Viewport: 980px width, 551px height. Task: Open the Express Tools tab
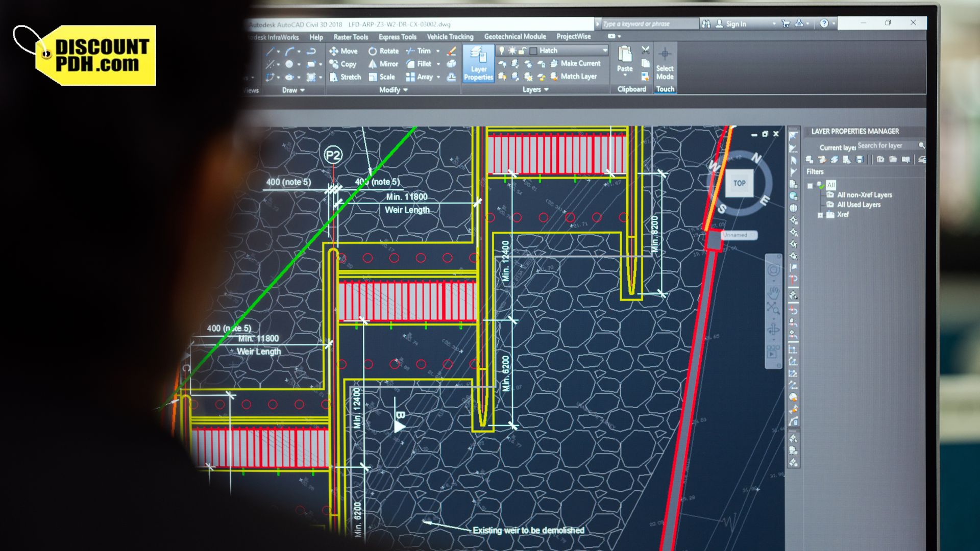pyautogui.click(x=398, y=37)
